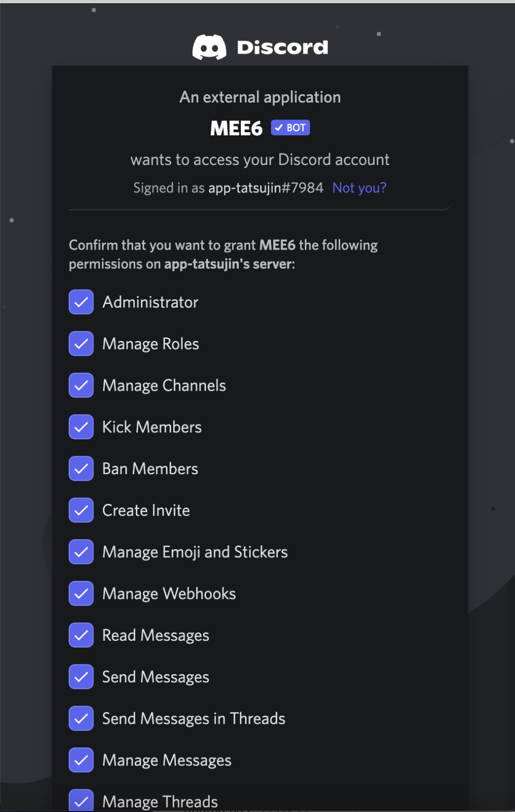Click the 'Not you?' link
The height and width of the screenshot is (812, 515).
pos(359,188)
